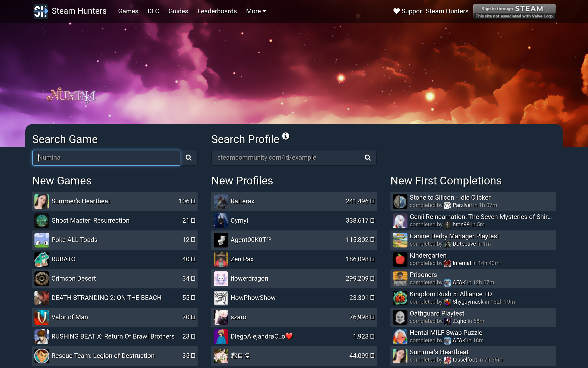Focus the Search Game input field
Viewport: 588px width, 368px height.
(106, 158)
